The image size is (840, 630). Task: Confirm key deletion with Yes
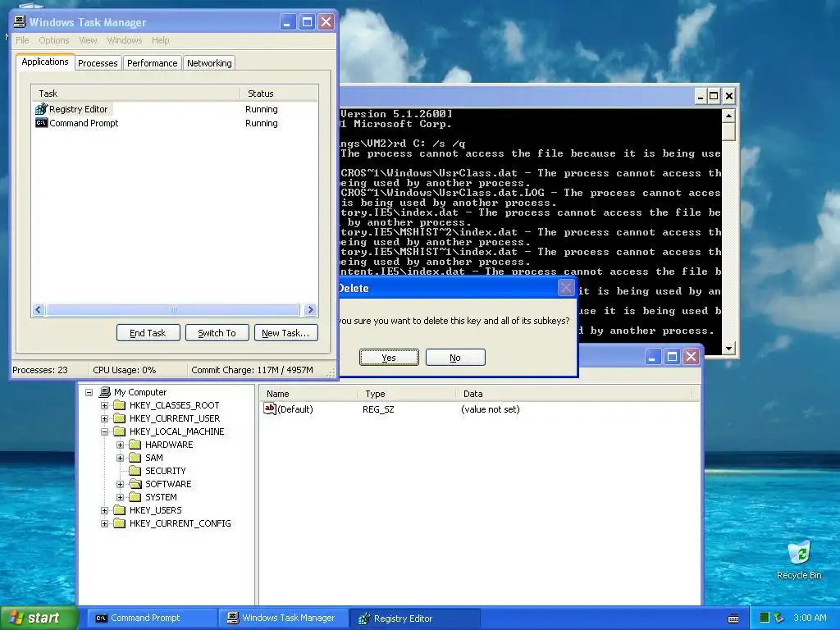pos(389,358)
